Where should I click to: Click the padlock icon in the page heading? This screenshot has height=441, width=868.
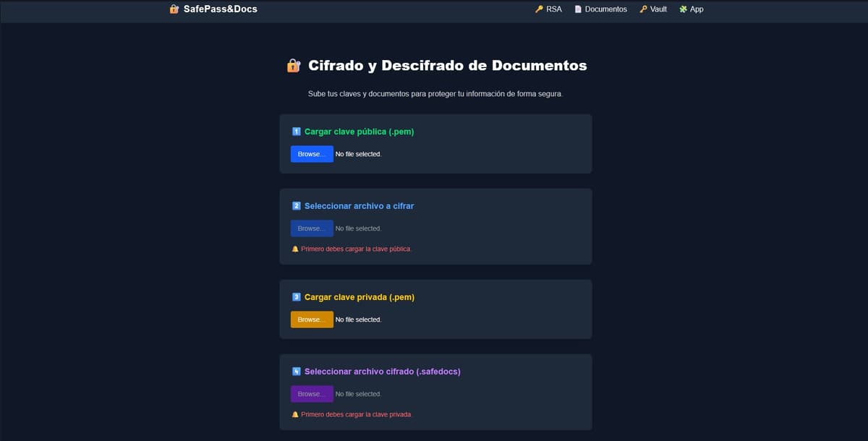(293, 66)
